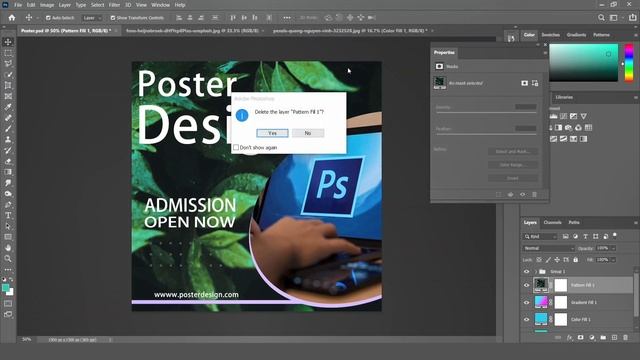The height and width of the screenshot is (360, 640).
Task: Pick a shade in the color field
Action: coord(584,63)
